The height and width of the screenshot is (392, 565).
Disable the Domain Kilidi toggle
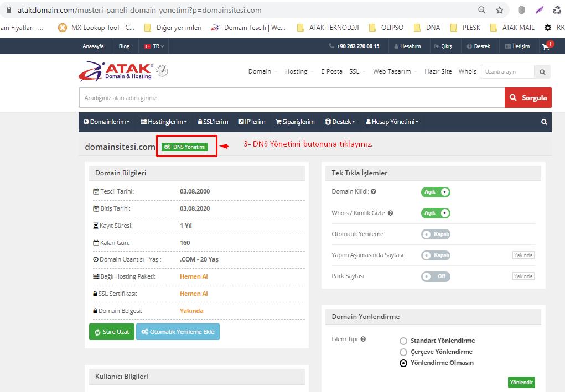tap(436, 192)
